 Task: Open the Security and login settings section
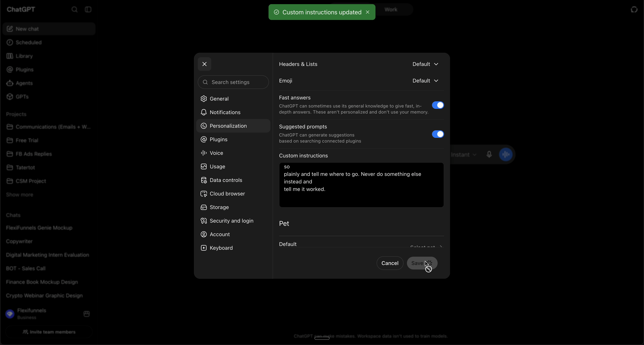233,221
